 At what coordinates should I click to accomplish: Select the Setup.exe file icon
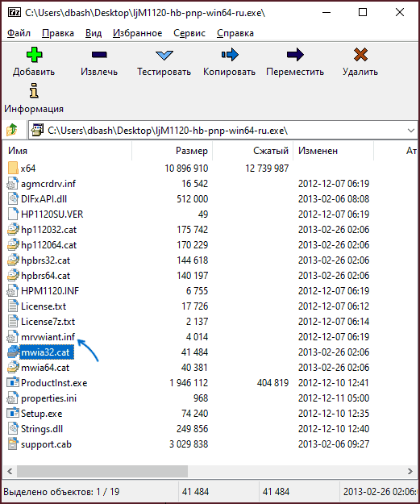coord(13,414)
